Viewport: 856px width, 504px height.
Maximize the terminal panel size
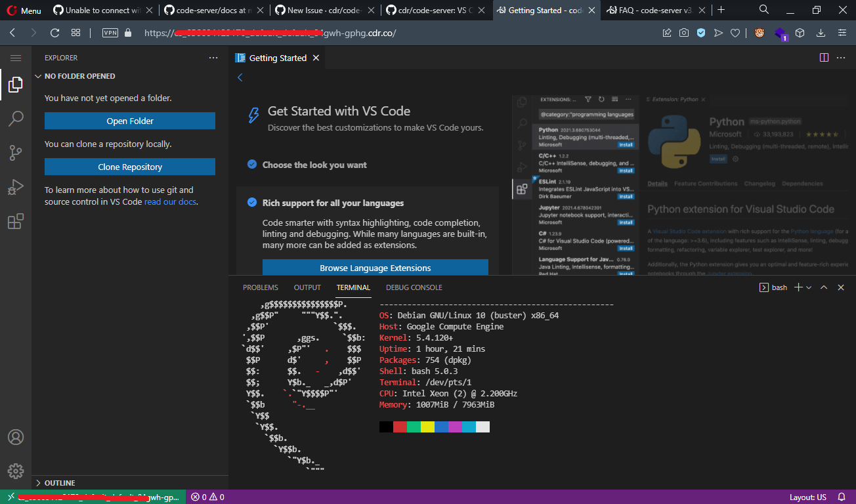click(x=824, y=287)
